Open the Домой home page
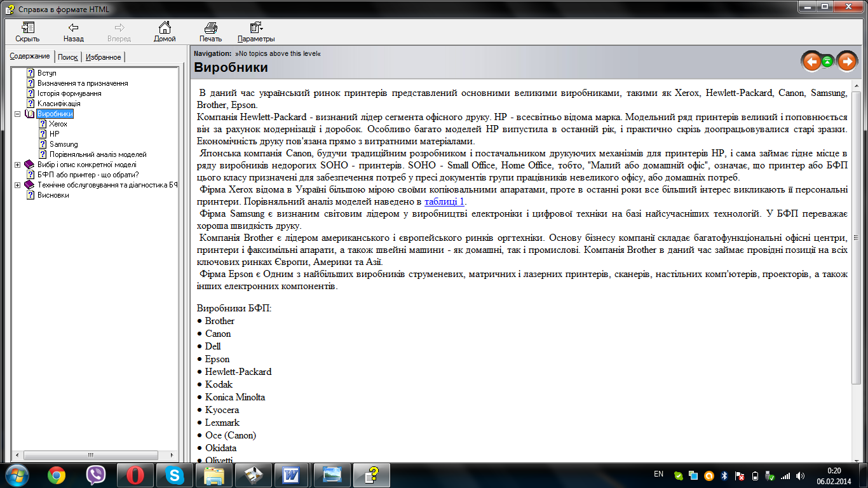Screen dimensions: 868x488 coord(165,32)
